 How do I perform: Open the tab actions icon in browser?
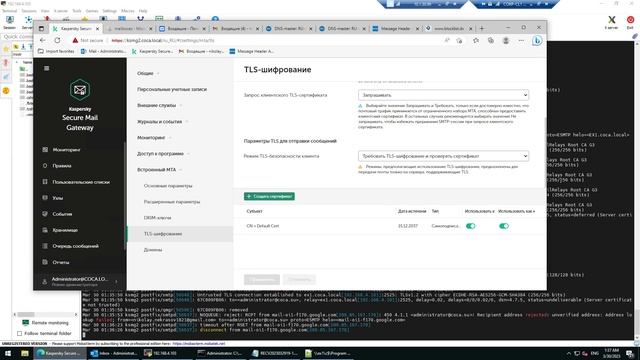coord(41,29)
